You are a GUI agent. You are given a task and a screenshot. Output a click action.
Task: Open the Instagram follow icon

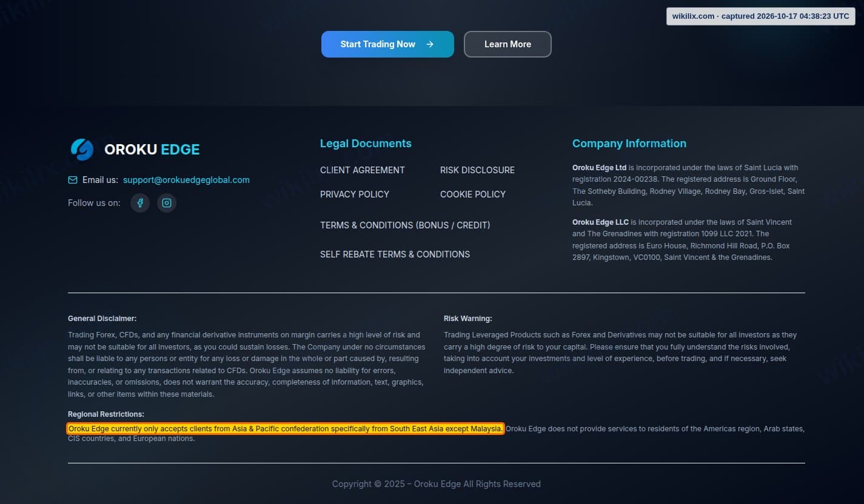point(167,203)
